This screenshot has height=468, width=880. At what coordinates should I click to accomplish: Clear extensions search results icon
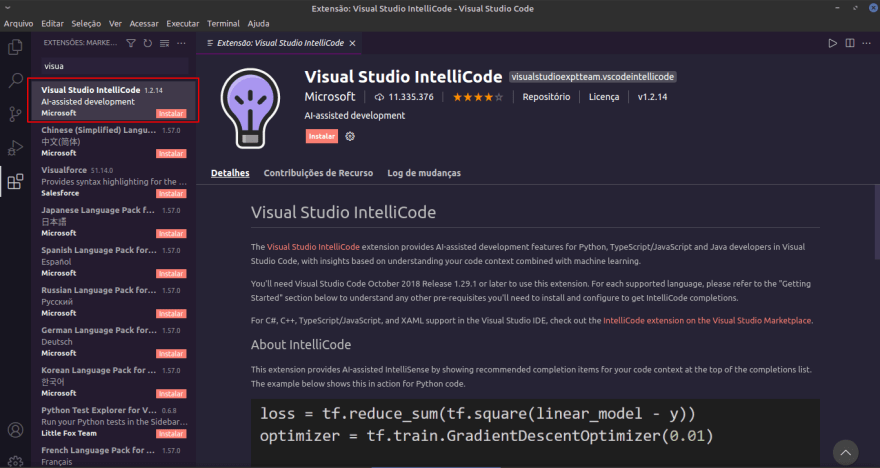(164, 43)
